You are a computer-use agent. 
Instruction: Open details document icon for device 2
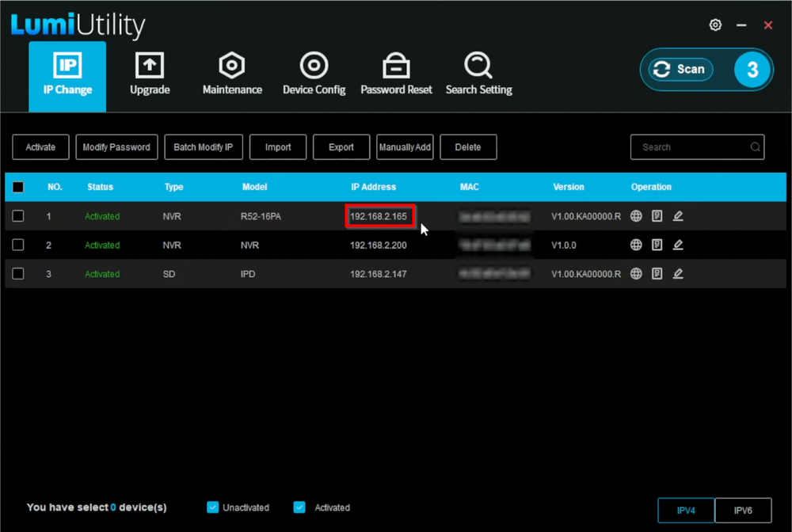pyautogui.click(x=657, y=245)
